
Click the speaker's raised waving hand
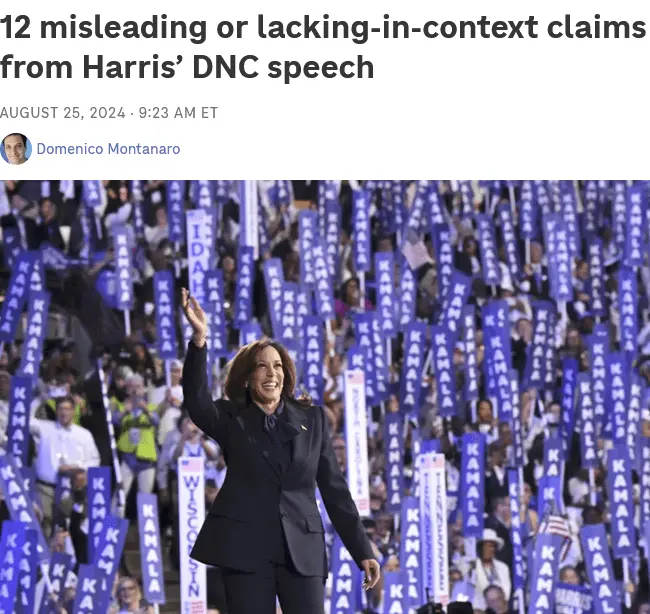[194, 316]
